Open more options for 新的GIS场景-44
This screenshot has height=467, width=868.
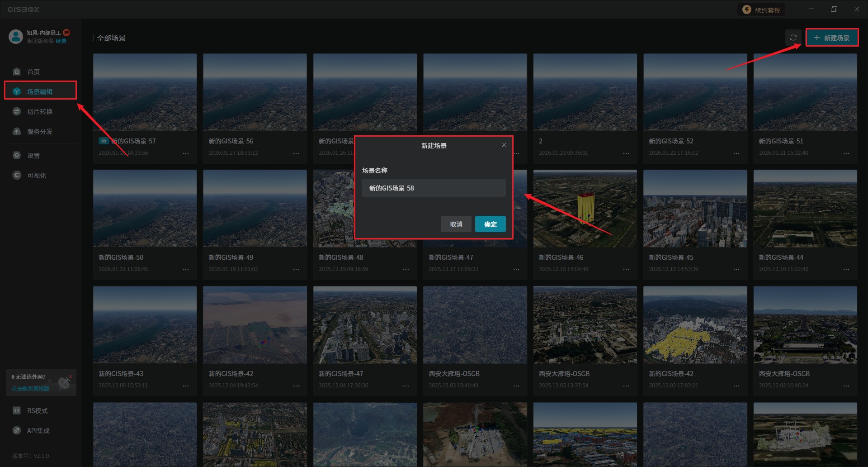pyautogui.click(x=846, y=270)
